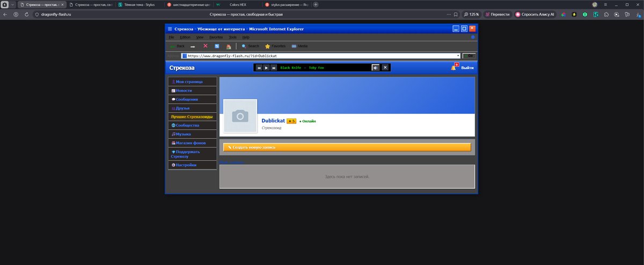Open the Help menu
The image size is (644, 265).
pos(246,38)
